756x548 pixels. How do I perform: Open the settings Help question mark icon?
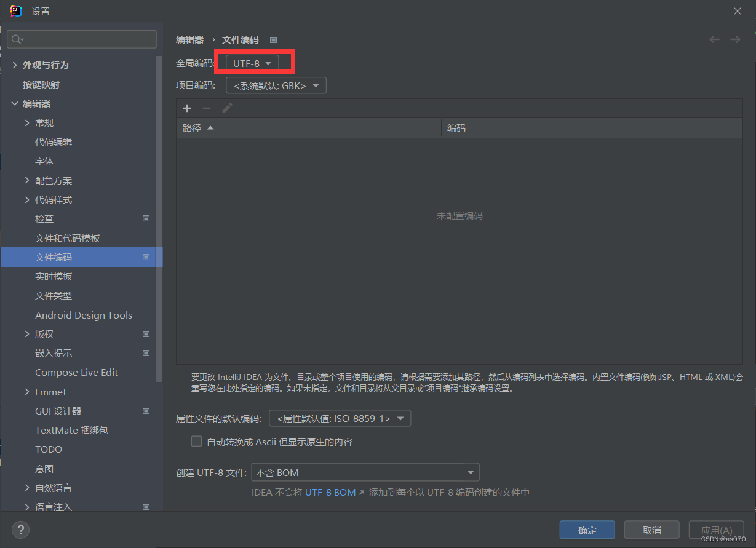20,530
